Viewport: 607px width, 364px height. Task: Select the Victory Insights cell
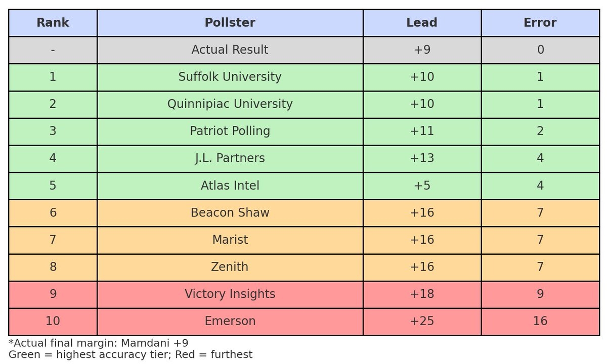(x=230, y=294)
